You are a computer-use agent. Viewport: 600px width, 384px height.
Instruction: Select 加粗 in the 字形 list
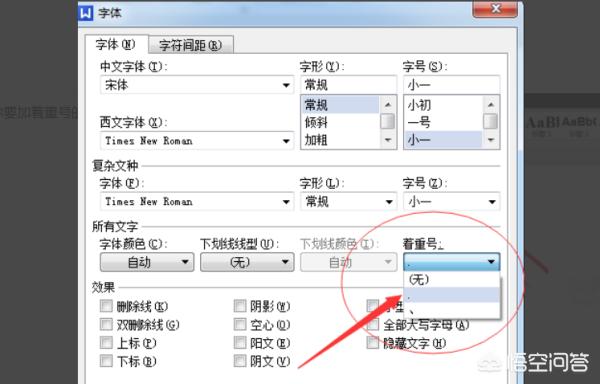(340, 140)
